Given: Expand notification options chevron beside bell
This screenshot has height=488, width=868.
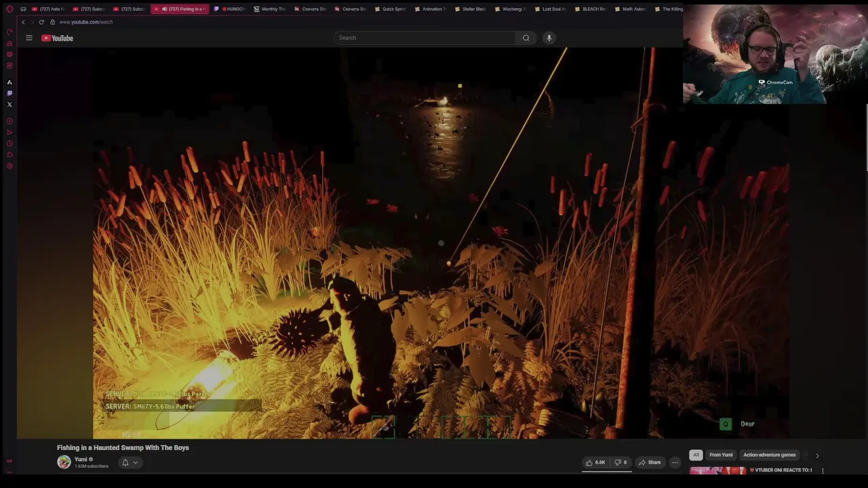Looking at the screenshot, I should coord(135,462).
